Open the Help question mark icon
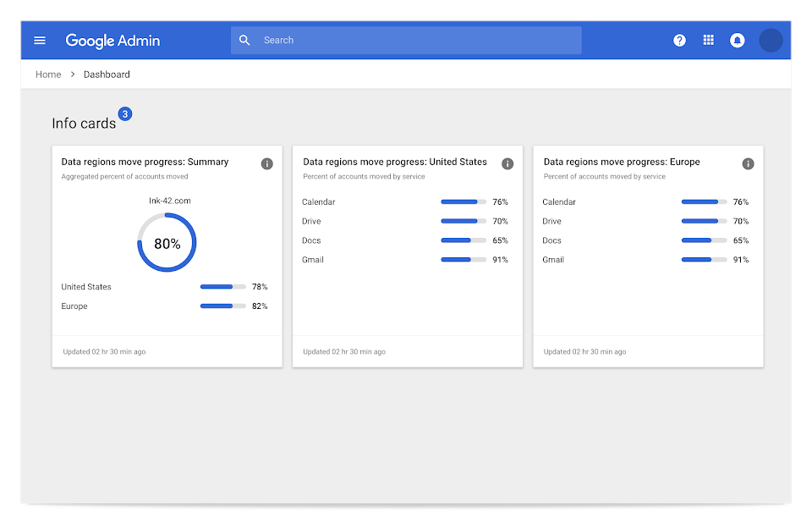The height and width of the screenshot is (524, 812). [679, 41]
